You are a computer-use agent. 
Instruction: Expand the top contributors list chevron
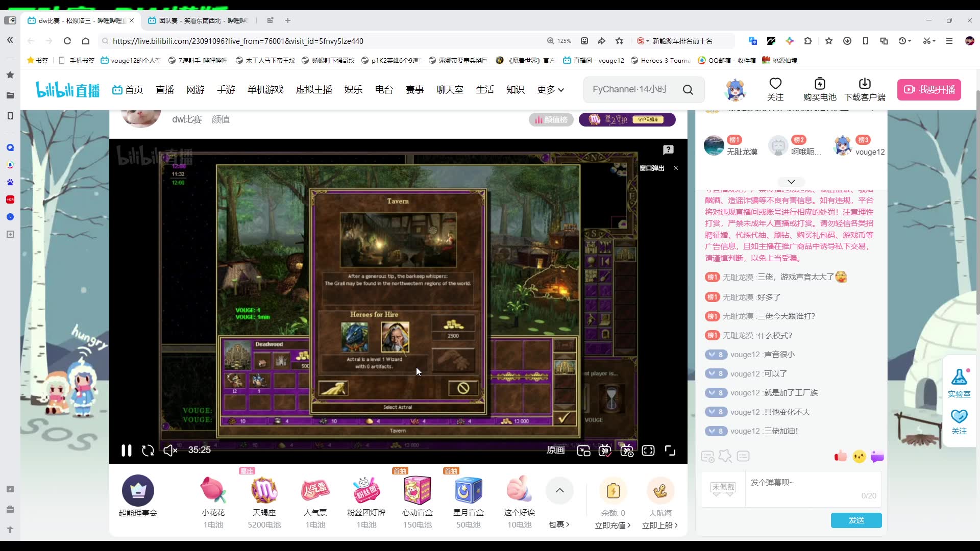click(x=791, y=182)
